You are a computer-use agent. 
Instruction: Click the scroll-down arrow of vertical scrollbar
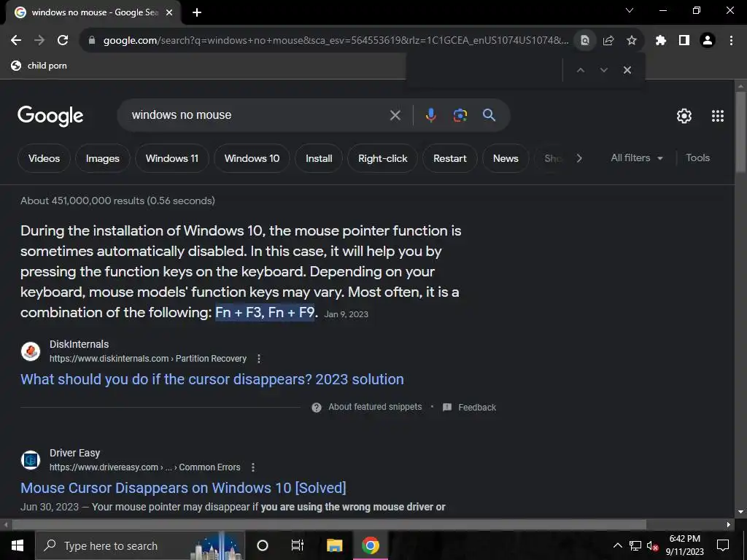pos(740,512)
